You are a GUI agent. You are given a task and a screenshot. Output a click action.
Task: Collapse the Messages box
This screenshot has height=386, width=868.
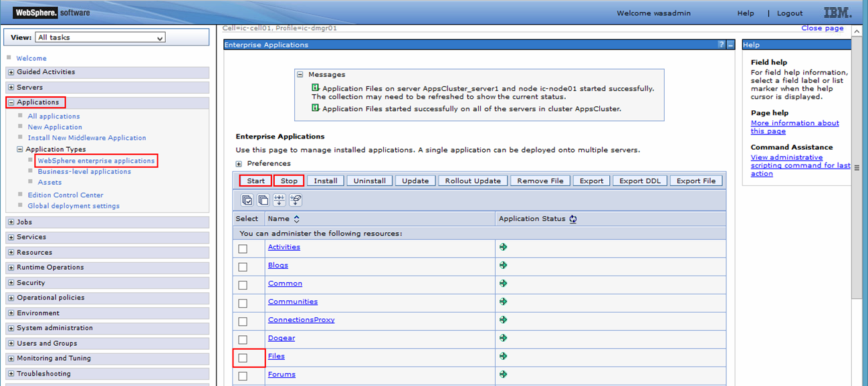tap(300, 75)
